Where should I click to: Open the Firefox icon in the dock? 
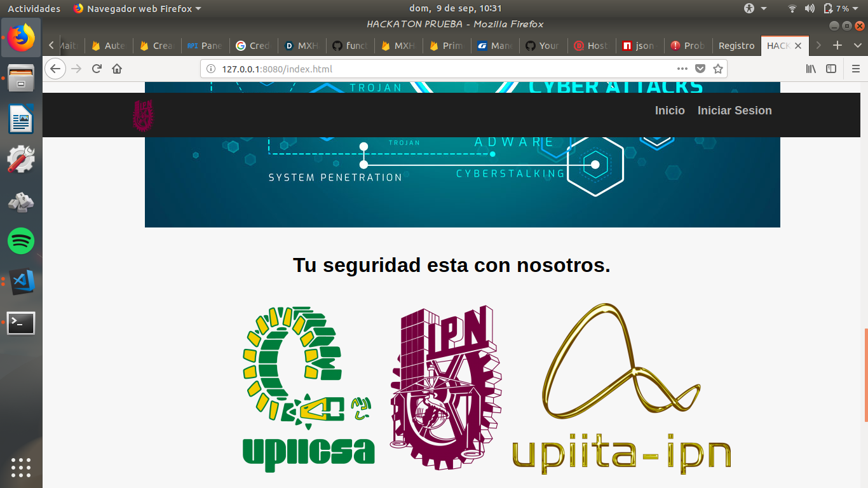(21, 38)
